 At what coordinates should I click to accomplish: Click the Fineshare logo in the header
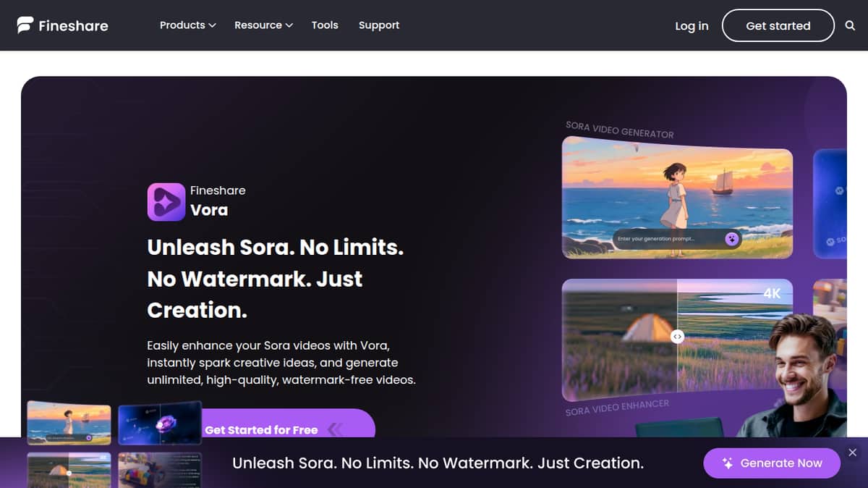click(63, 25)
